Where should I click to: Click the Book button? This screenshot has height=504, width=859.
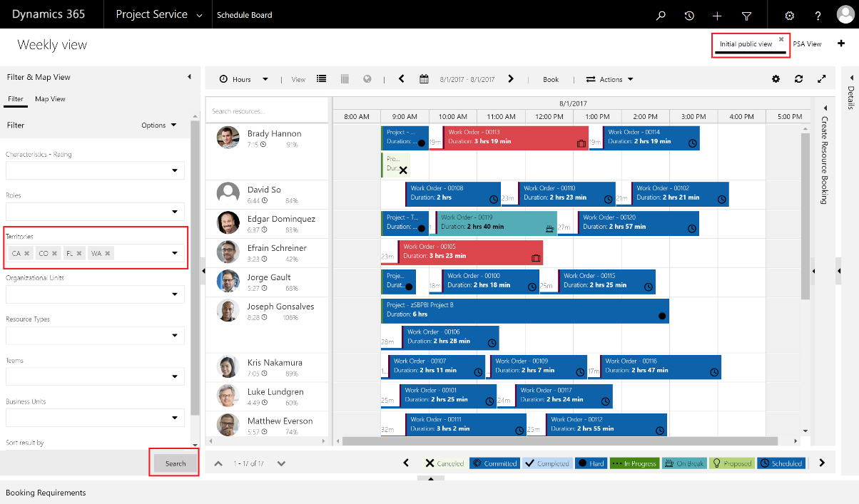(x=551, y=79)
